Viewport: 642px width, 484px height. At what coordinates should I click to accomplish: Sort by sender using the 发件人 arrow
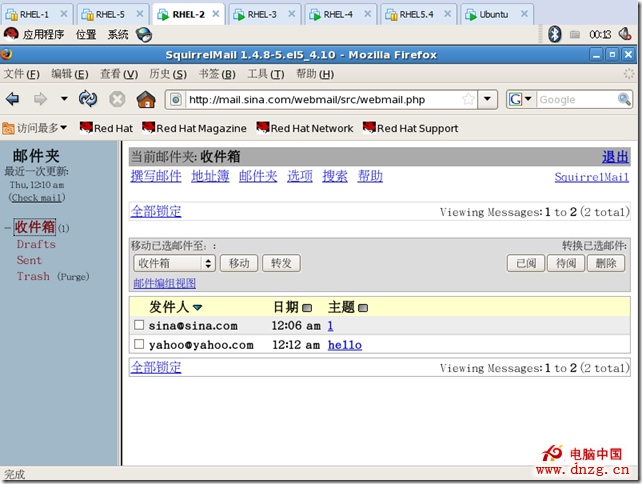pos(197,307)
